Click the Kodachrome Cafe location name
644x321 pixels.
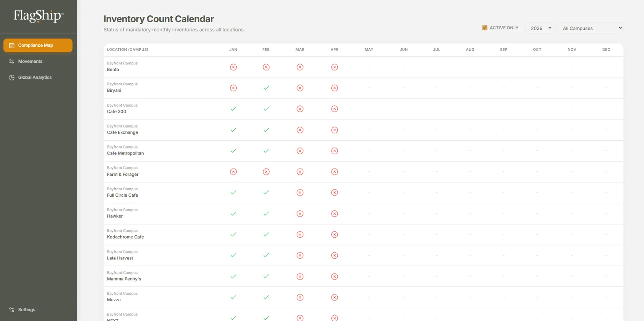pyautogui.click(x=126, y=237)
